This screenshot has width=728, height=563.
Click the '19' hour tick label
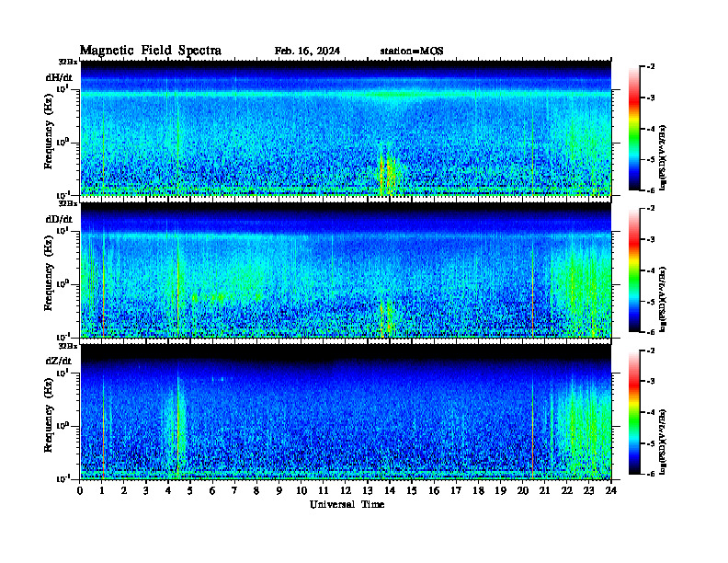tap(500, 491)
